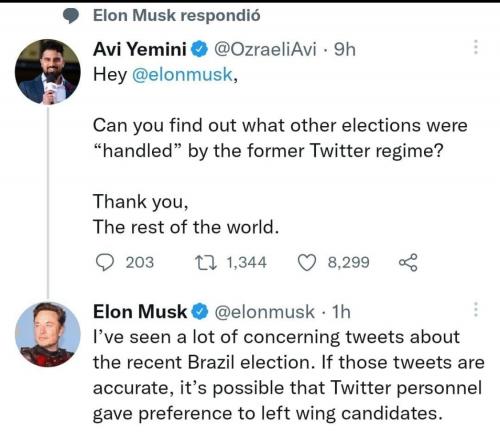Click Avi Yemini's blue verified badge
This screenshot has width=500, height=432.
(199, 50)
